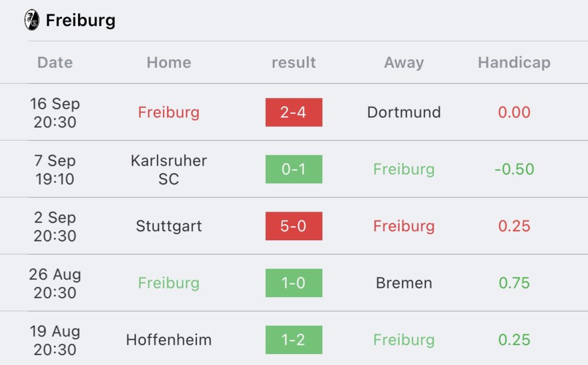
Task: Click the result column header
Action: 293,63
